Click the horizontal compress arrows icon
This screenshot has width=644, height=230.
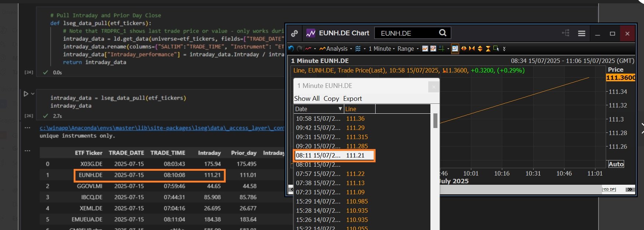472,49
